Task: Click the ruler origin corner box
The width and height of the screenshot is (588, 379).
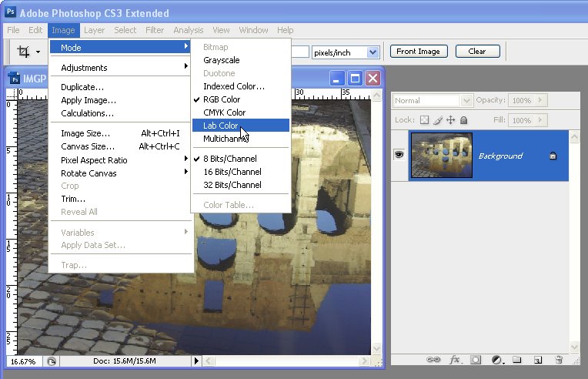Action: click(x=12, y=94)
